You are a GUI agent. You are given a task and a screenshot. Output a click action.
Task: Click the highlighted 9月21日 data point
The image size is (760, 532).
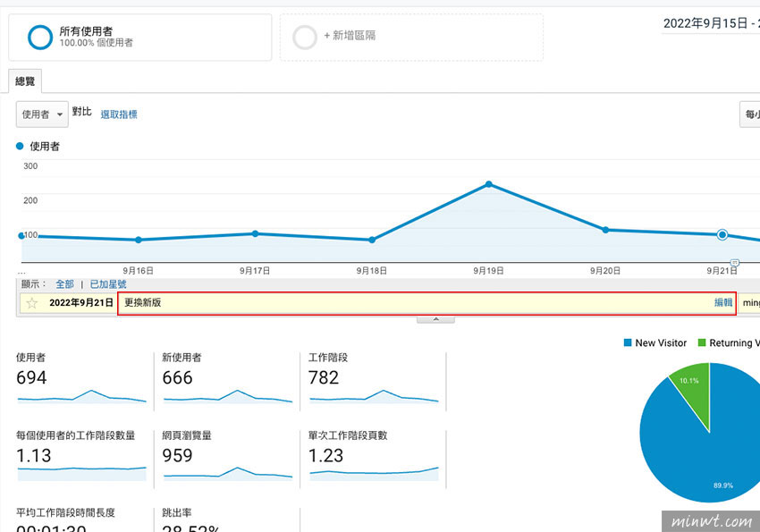pos(722,235)
